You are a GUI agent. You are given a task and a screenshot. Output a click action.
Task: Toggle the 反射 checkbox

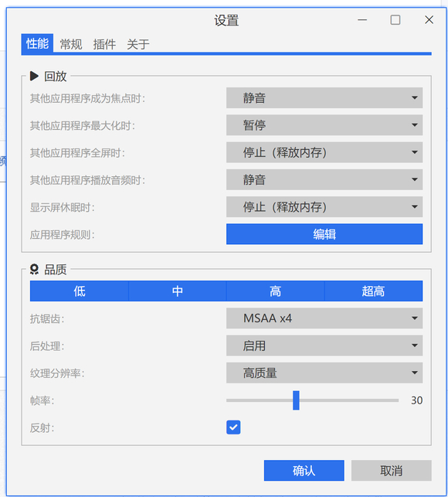tap(233, 427)
